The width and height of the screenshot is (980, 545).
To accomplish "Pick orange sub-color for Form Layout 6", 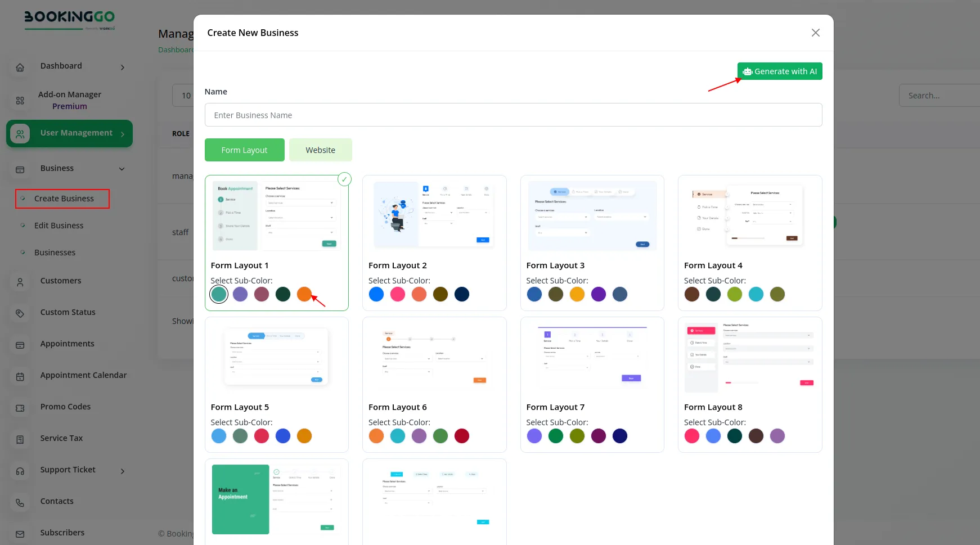I will 376,436.
